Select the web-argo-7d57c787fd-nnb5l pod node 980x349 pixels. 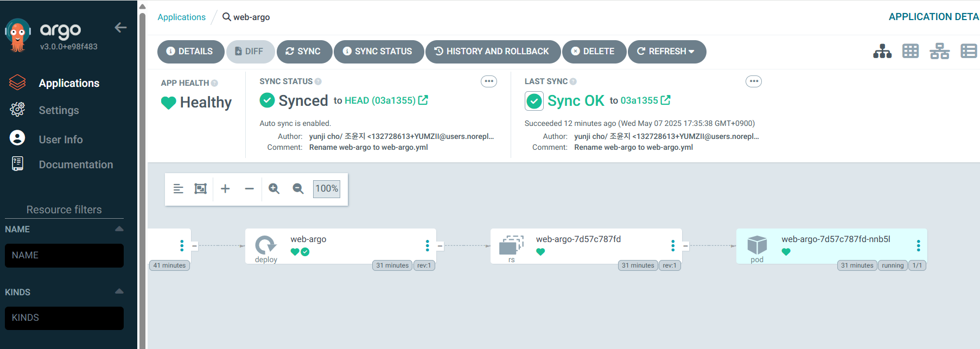pyautogui.click(x=831, y=246)
